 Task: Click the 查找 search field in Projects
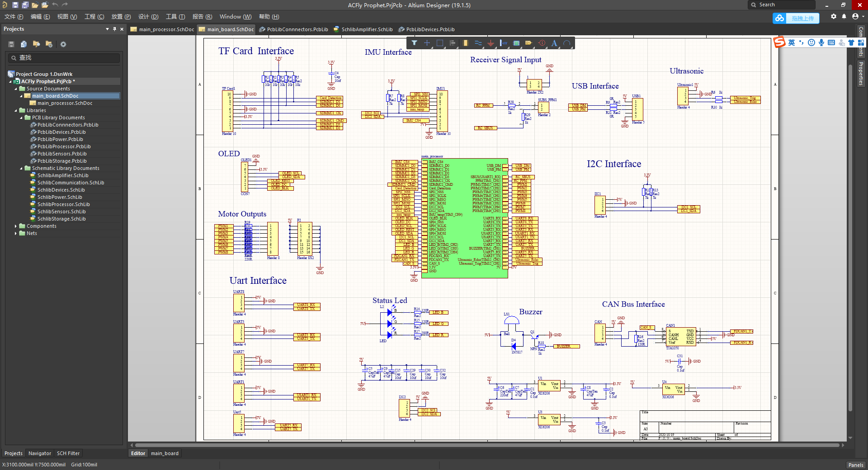click(64, 58)
